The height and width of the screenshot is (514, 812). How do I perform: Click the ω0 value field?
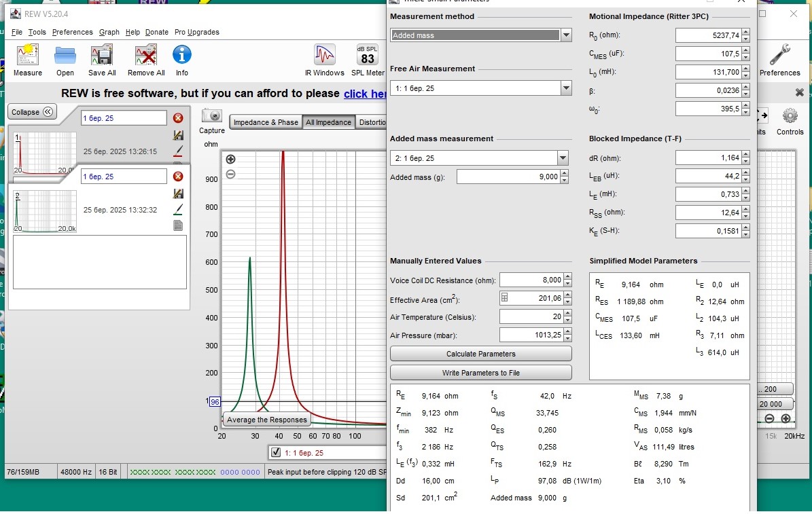click(709, 109)
